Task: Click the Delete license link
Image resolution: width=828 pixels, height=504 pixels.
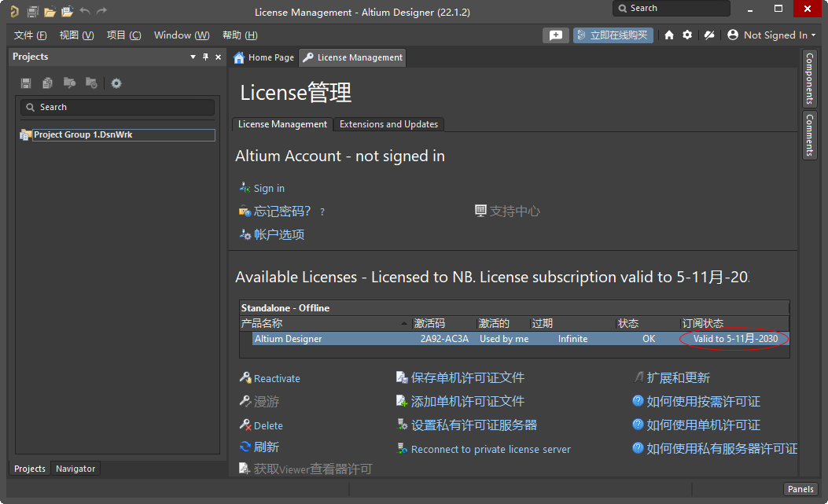Action: tap(268, 425)
